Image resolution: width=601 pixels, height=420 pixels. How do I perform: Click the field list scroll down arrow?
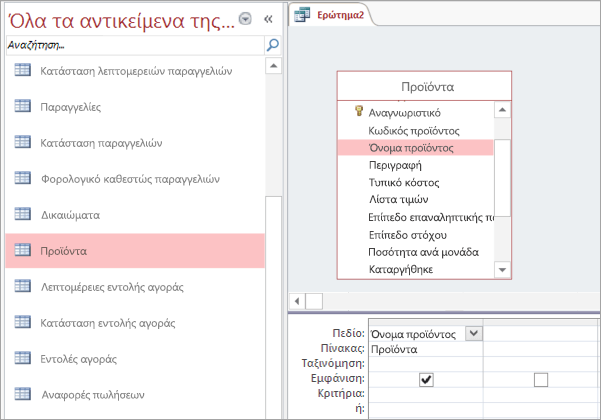click(502, 270)
